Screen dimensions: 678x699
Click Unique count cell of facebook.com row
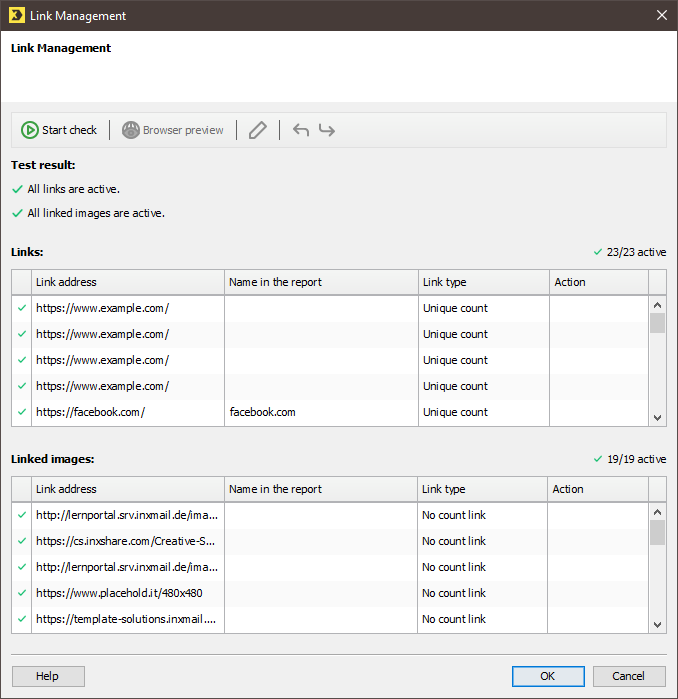(x=484, y=412)
